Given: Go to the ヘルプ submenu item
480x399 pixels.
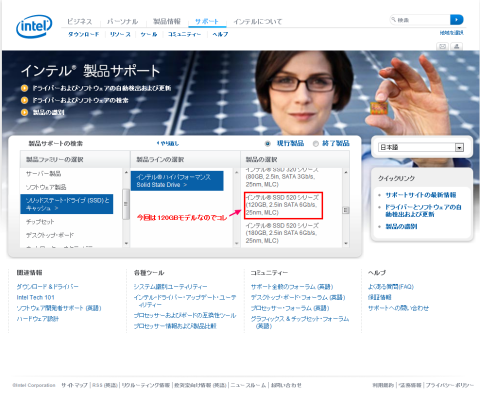Looking at the screenshot, I should [220, 34].
